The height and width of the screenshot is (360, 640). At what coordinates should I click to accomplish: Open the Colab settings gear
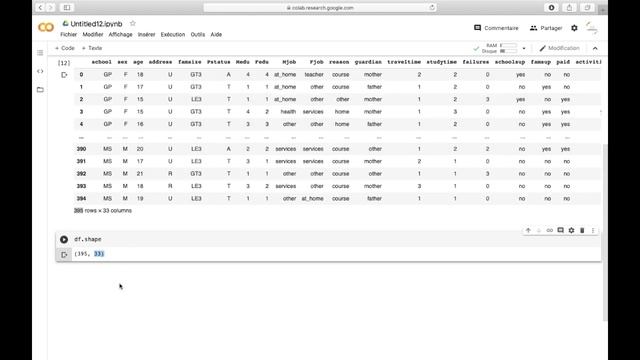click(x=574, y=28)
